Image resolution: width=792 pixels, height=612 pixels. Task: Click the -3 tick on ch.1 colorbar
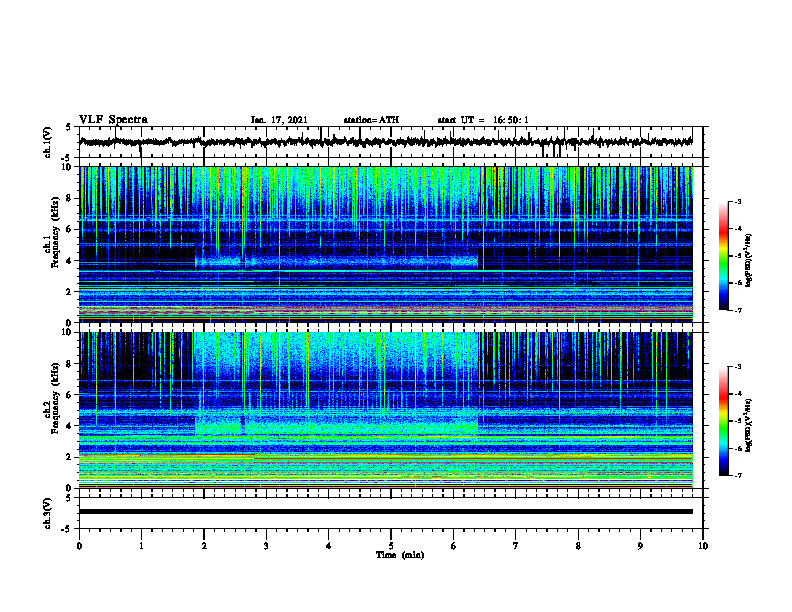(x=737, y=201)
